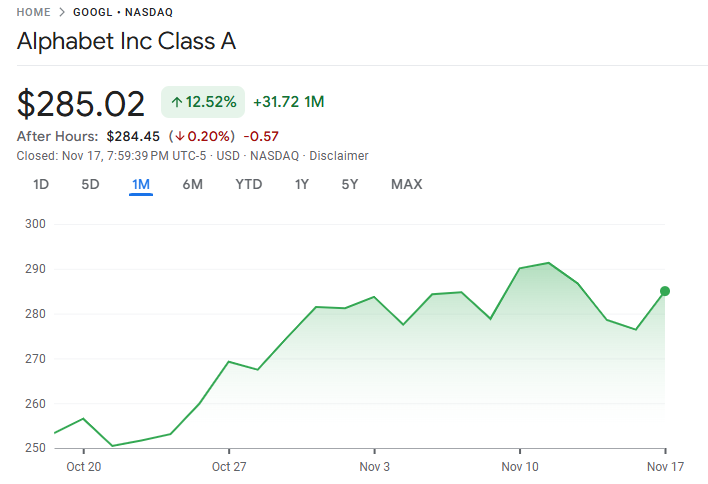Screen dimensions: 708x484
Task: Go to the HOME breadcrumb link
Action: [x=34, y=13]
